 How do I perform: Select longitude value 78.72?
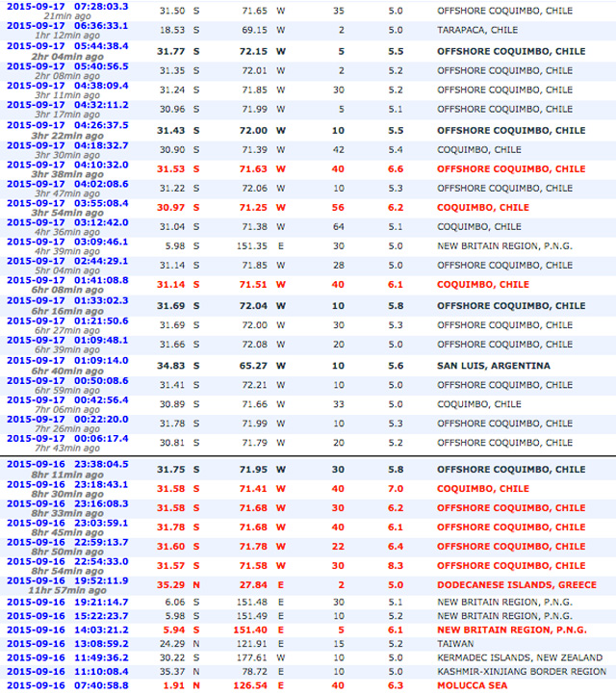pos(255,672)
